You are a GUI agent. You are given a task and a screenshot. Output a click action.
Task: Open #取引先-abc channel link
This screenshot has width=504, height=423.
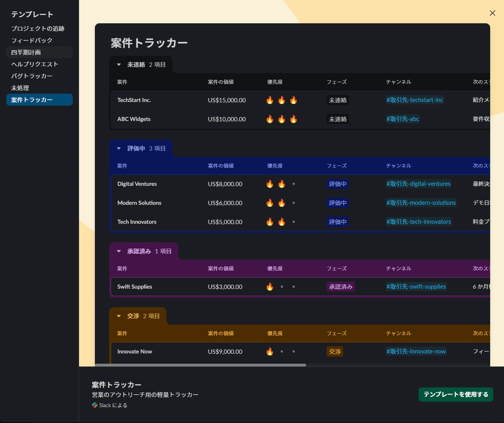pos(403,119)
